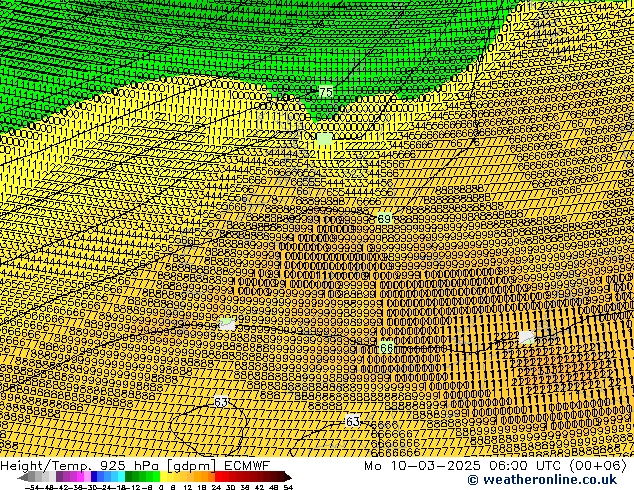
Task: Click the '54' maximum value on the legend
Action: 287,487
